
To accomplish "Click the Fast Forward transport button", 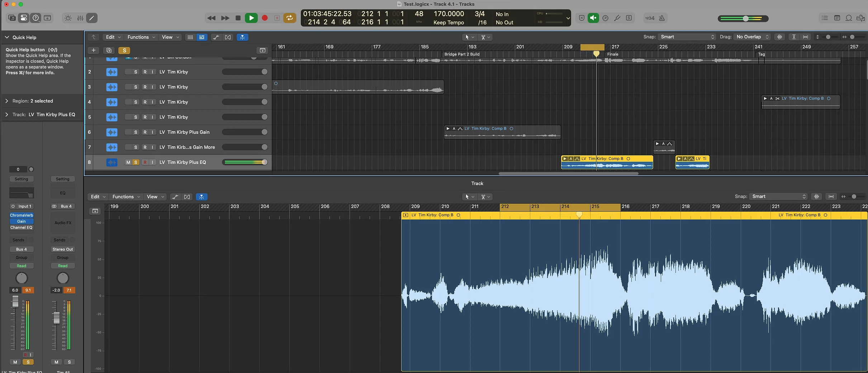I will (x=225, y=18).
